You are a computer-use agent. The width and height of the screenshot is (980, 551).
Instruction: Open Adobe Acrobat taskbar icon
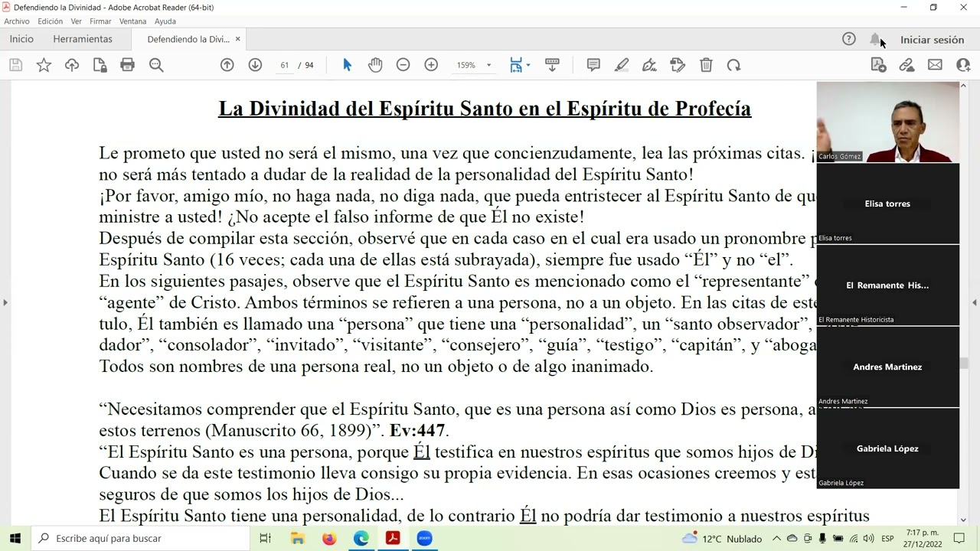tap(393, 539)
